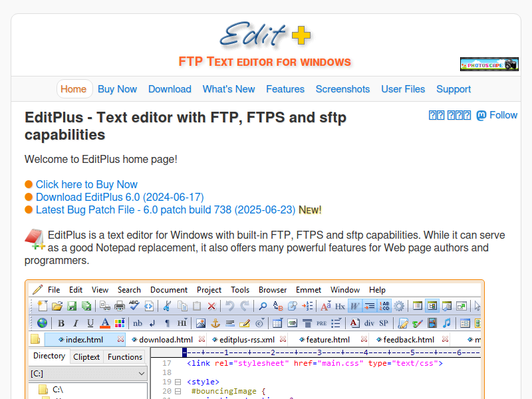
Task: Click the PhotoScape banner image
Action: [x=489, y=64]
